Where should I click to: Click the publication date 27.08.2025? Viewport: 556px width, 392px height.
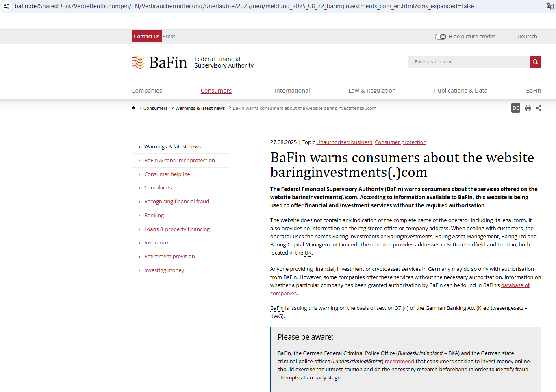pyautogui.click(x=284, y=142)
